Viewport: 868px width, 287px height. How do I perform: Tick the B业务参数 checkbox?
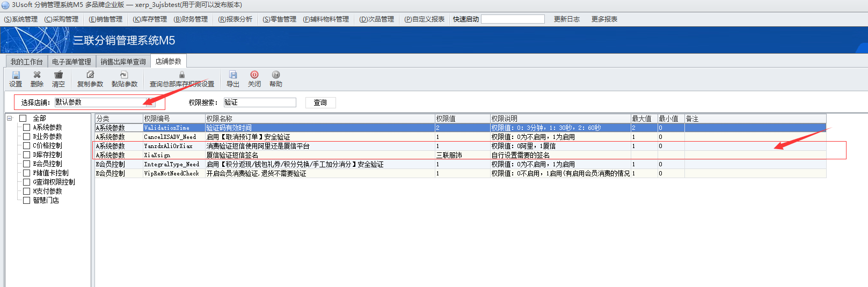tap(26, 136)
